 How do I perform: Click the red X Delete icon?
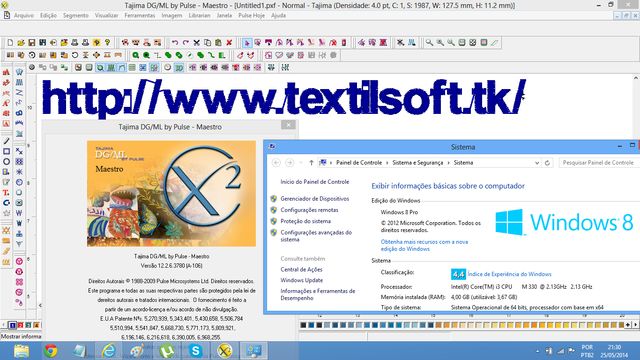click(x=229, y=42)
